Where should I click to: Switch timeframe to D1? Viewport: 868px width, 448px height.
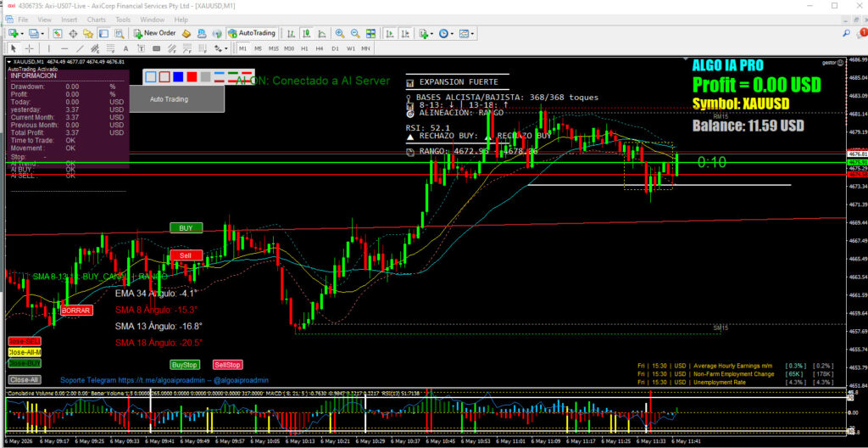coord(335,48)
